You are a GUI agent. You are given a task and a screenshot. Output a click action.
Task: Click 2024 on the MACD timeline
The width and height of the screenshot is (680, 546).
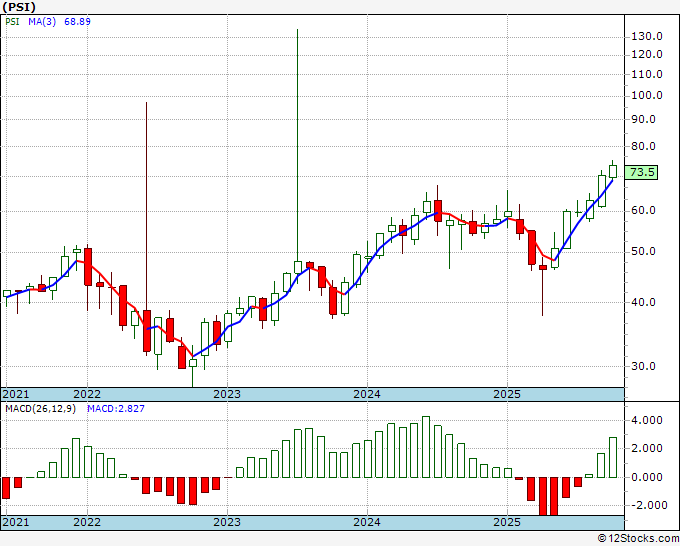[367, 522]
